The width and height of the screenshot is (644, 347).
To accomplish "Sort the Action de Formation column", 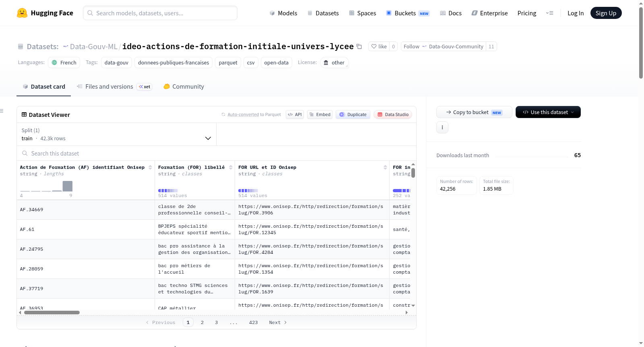I will click(x=150, y=167).
